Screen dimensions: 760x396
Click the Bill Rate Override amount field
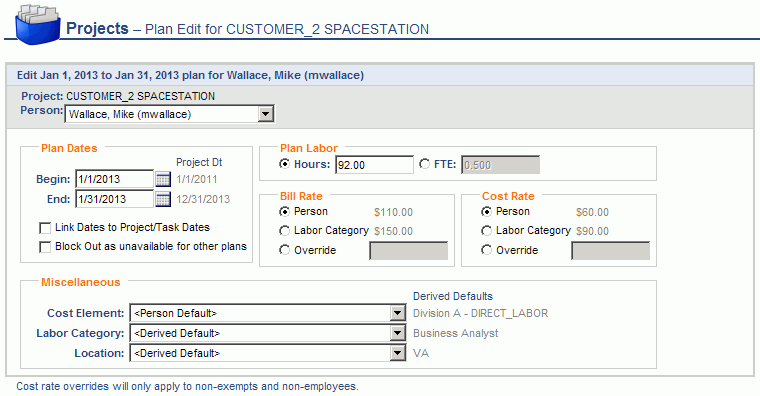[x=409, y=251]
